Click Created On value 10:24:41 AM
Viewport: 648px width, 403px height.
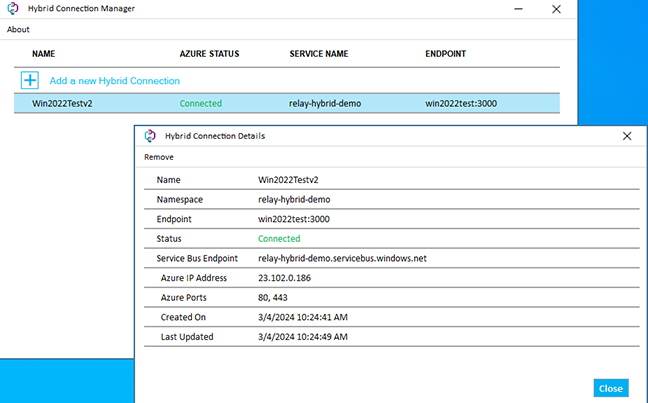tap(303, 317)
